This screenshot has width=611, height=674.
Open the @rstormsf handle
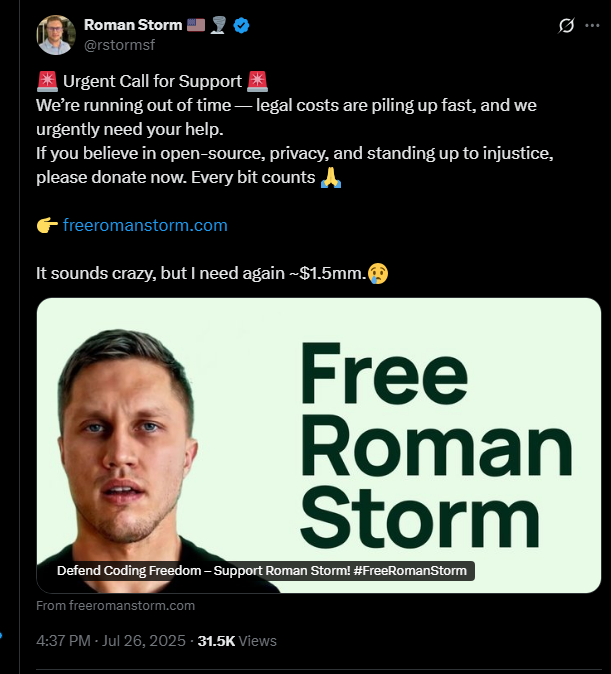coord(119,45)
